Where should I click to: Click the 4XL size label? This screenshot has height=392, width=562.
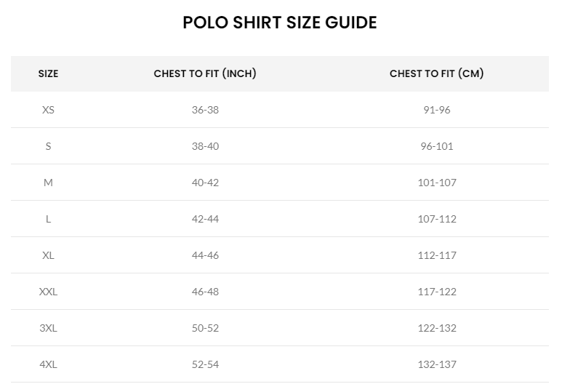48,364
